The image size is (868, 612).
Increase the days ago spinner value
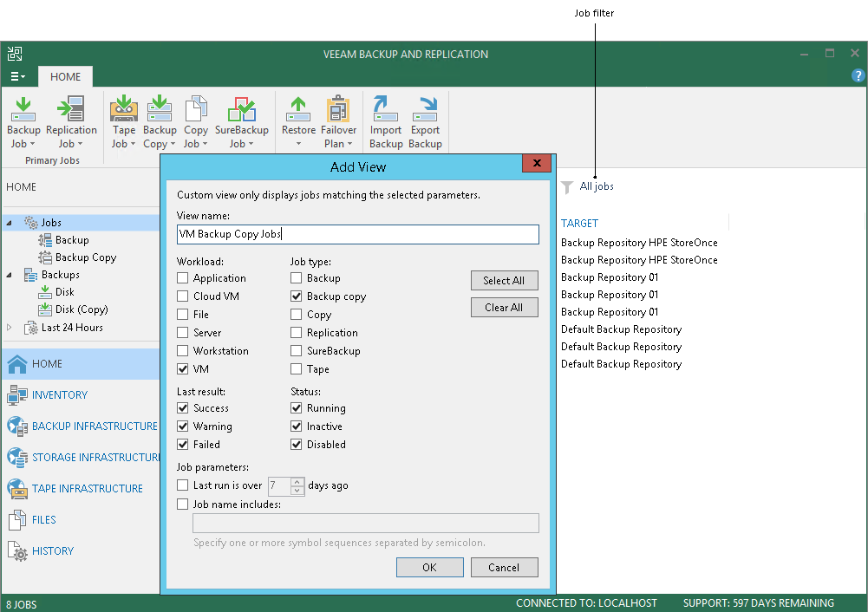click(297, 482)
